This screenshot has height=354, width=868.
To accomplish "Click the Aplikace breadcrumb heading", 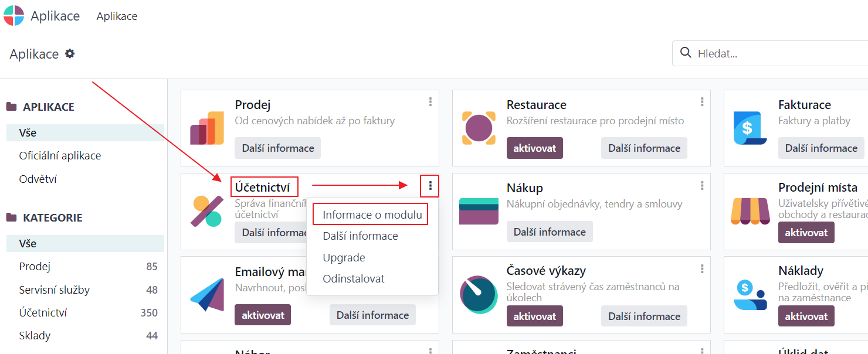I will (34, 54).
